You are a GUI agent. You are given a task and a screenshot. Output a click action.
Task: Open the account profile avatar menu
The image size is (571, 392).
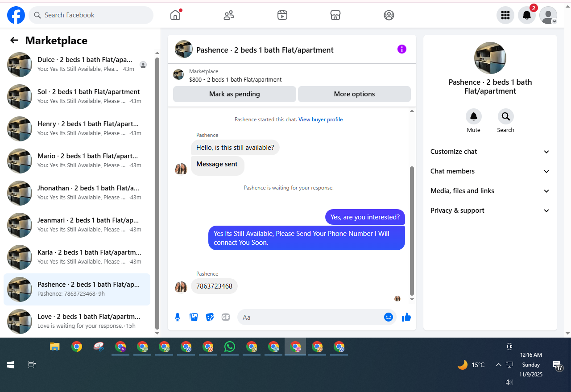548,15
